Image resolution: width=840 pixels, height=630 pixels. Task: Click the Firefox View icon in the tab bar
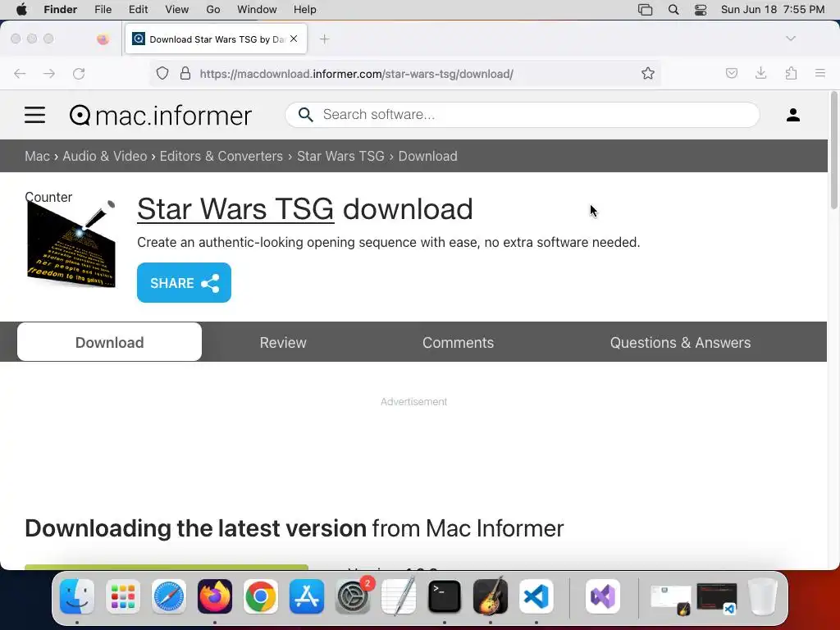103,39
